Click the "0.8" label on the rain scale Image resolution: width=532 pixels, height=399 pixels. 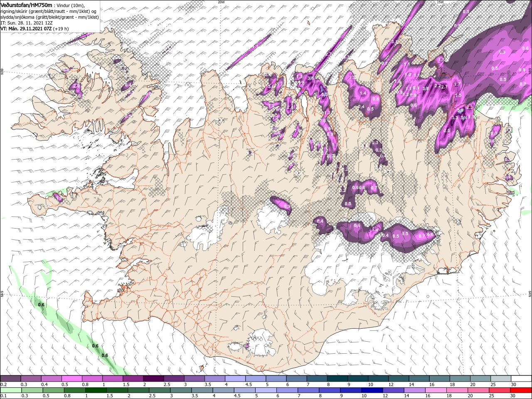67,396
